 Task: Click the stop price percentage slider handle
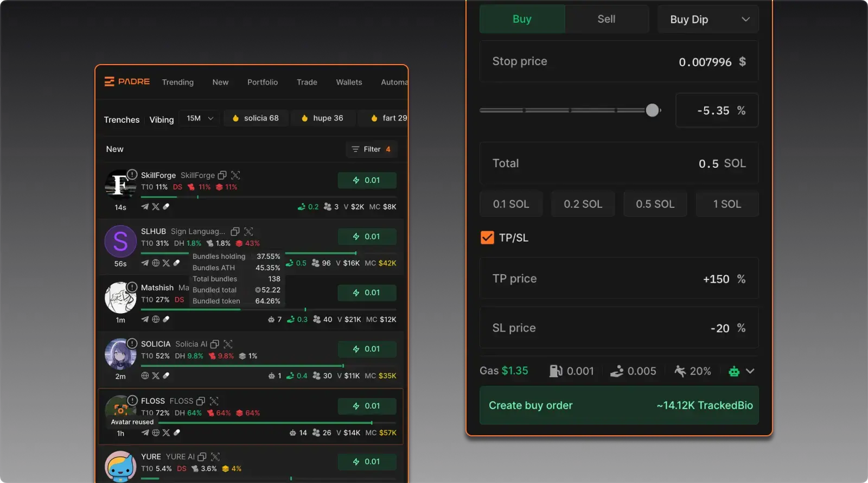point(652,111)
